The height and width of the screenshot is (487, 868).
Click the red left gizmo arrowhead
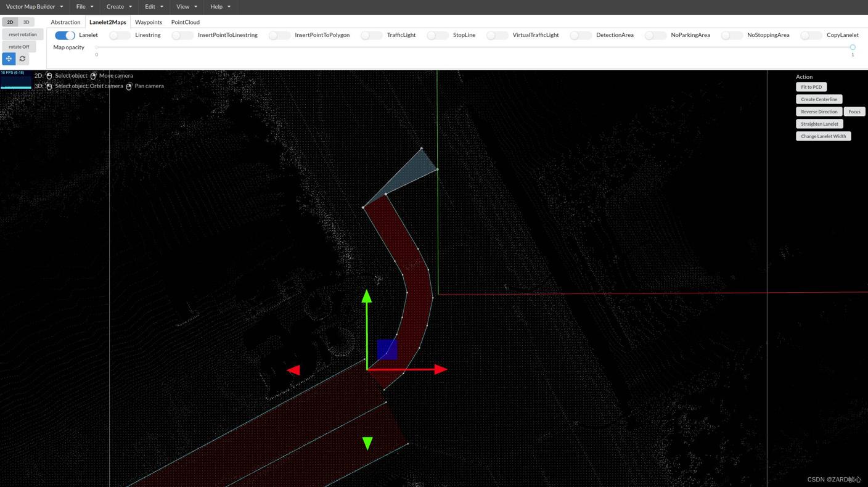pos(294,370)
